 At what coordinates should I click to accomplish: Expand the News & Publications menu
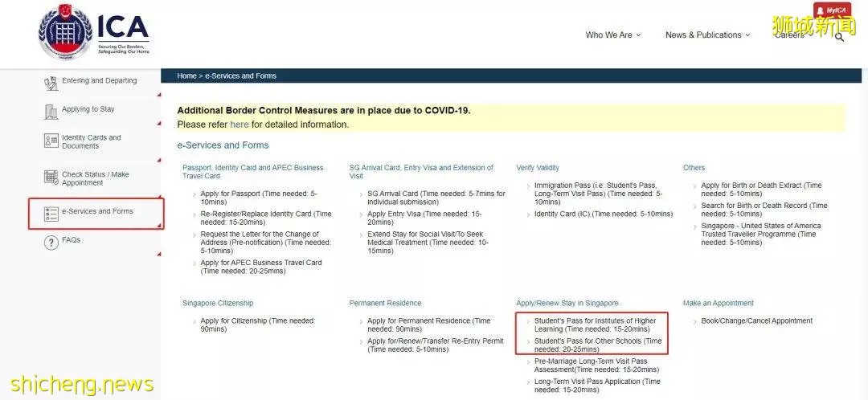point(707,35)
